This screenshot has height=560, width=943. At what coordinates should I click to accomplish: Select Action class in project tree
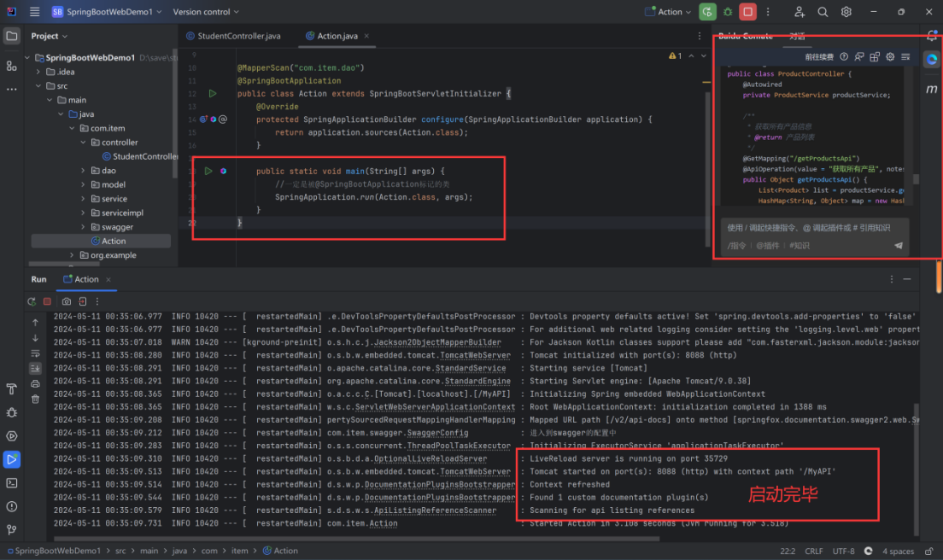tap(101, 241)
